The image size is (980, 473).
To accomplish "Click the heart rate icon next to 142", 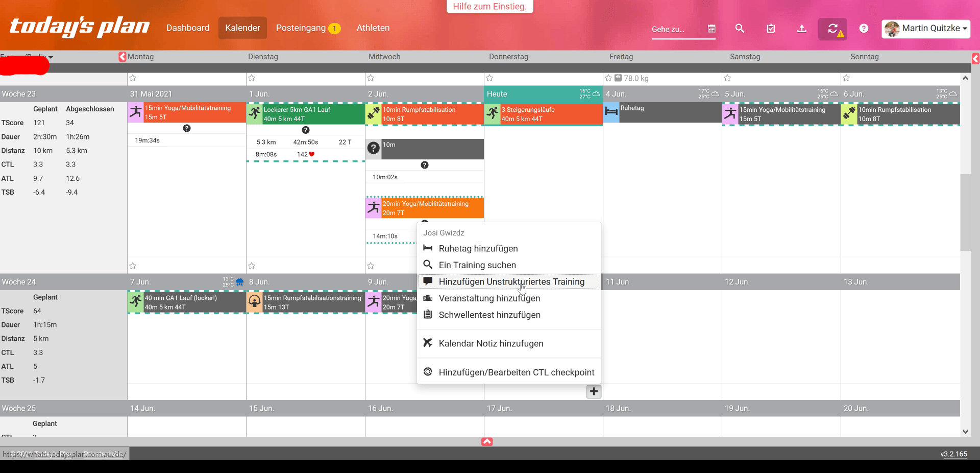I will click(x=312, y=154).
